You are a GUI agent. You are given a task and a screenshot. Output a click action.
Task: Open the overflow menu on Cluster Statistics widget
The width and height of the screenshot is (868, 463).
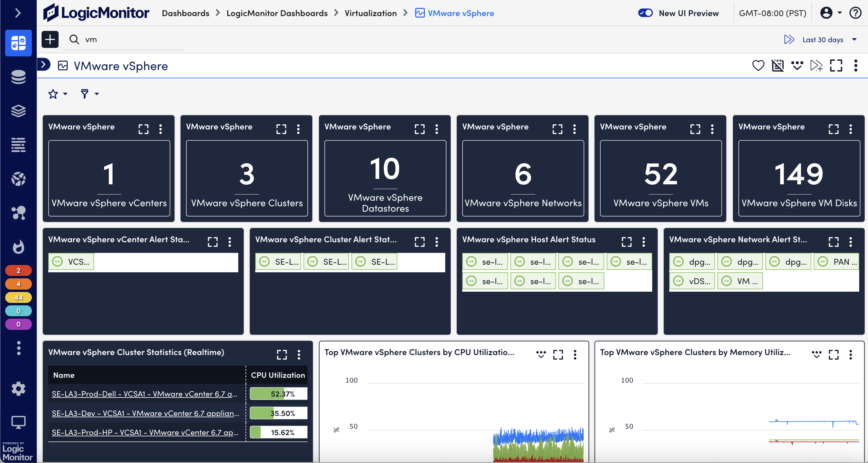coord(299,354)
